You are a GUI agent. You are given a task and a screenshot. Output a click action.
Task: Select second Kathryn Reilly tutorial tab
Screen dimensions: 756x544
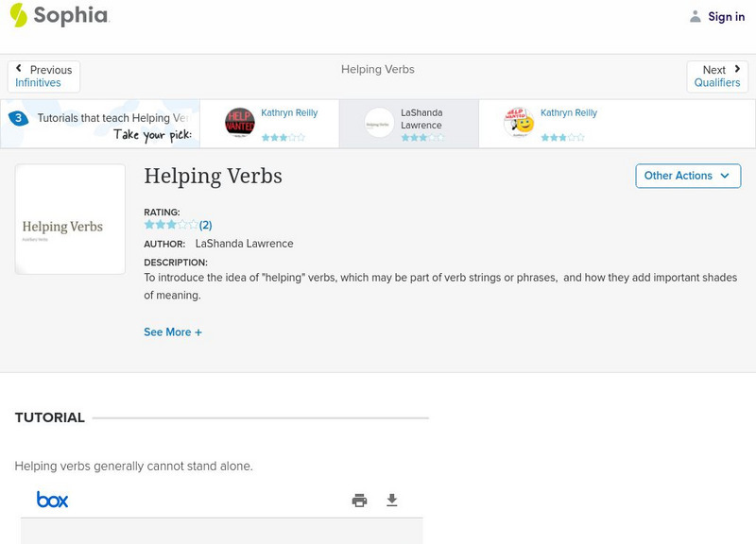pyautogui.click(x=568, y=113)
